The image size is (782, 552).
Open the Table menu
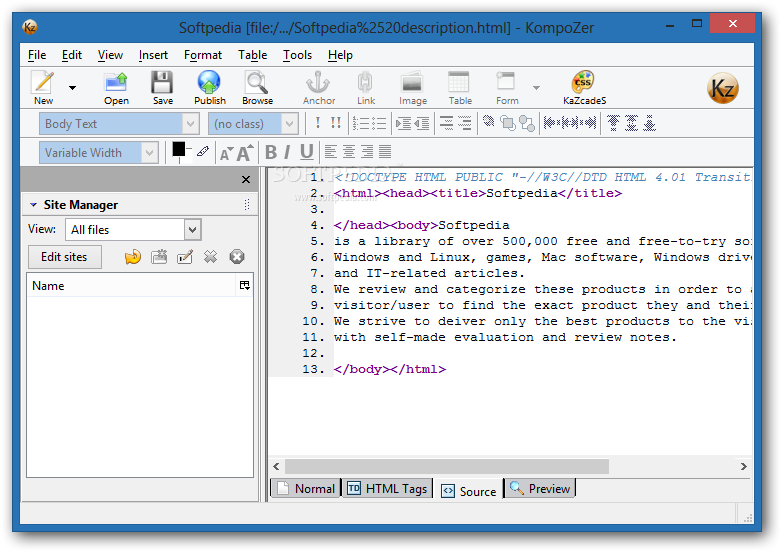(x=252, y=55)
